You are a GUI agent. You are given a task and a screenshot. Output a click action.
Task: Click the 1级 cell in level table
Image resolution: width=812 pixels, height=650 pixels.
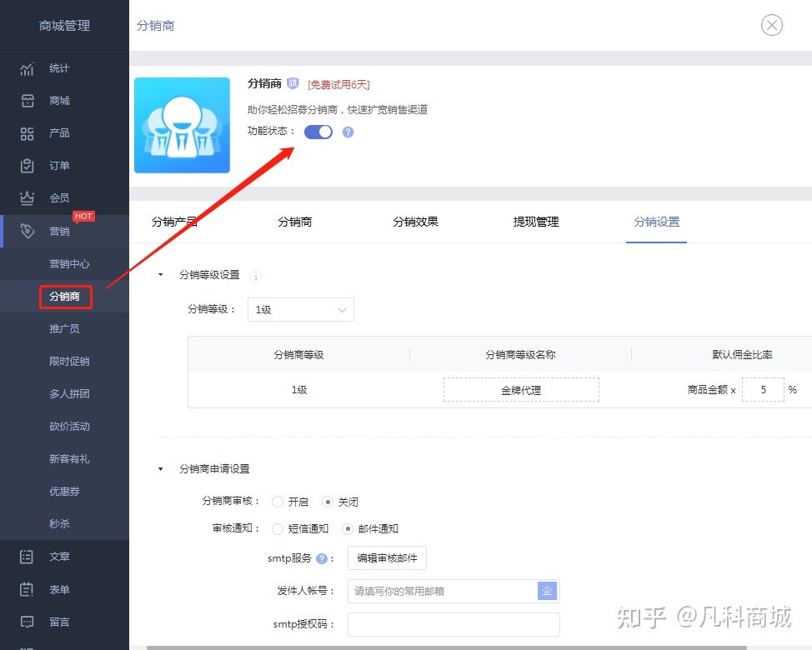299,390
